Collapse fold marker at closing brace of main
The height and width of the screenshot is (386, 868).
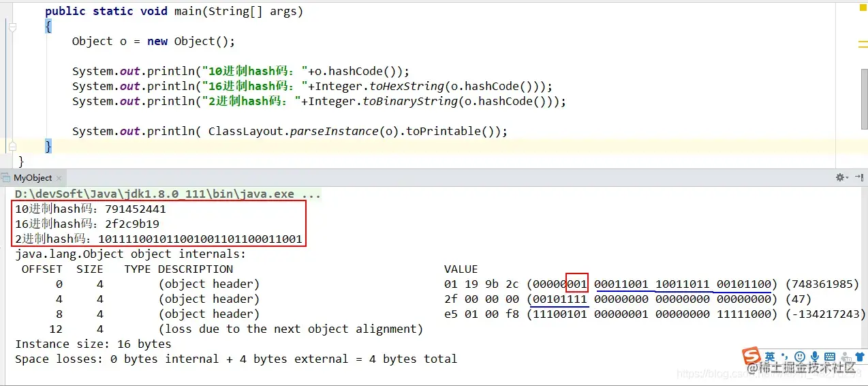pos(13,146)
